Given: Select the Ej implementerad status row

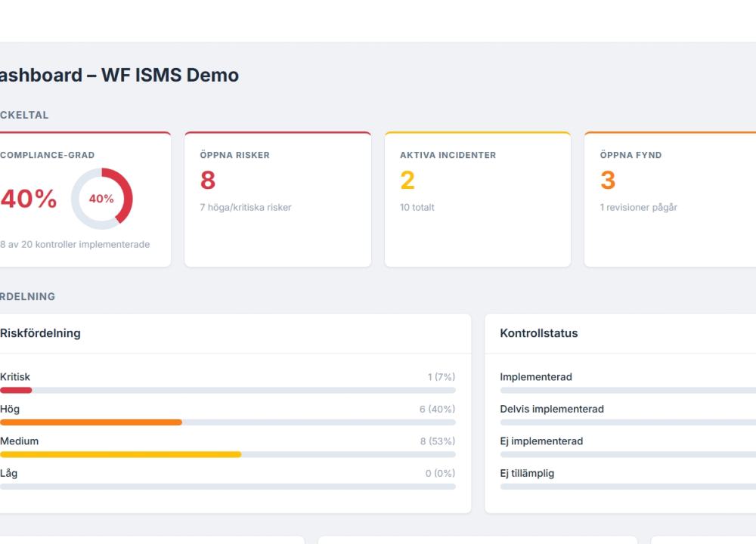Looking at the screenshot, I should (x=627, y=447).
